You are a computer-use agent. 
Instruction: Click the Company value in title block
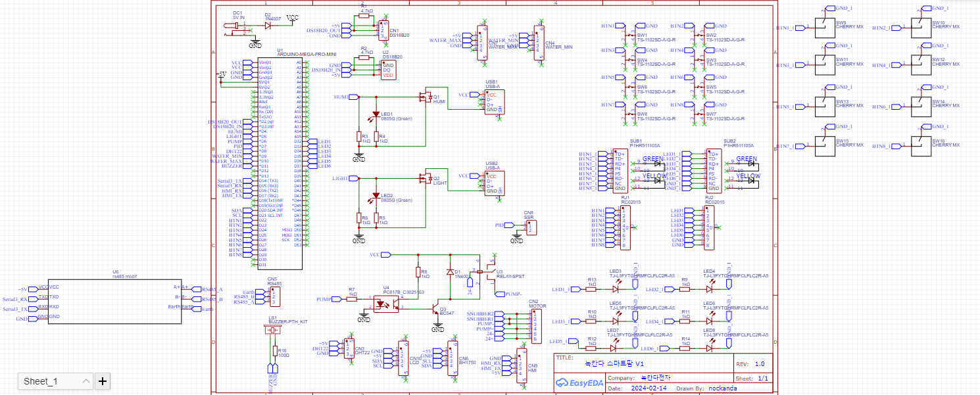(x=656, y=378)
